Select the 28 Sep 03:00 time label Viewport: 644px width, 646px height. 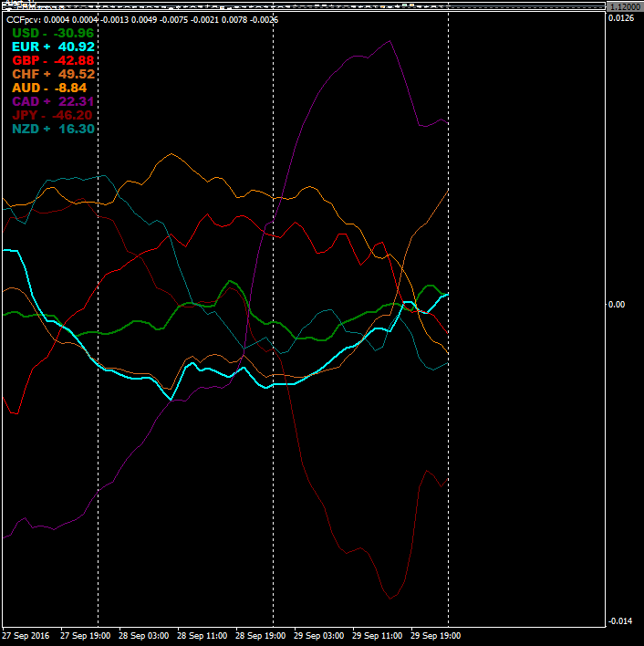tap(143, 635)
